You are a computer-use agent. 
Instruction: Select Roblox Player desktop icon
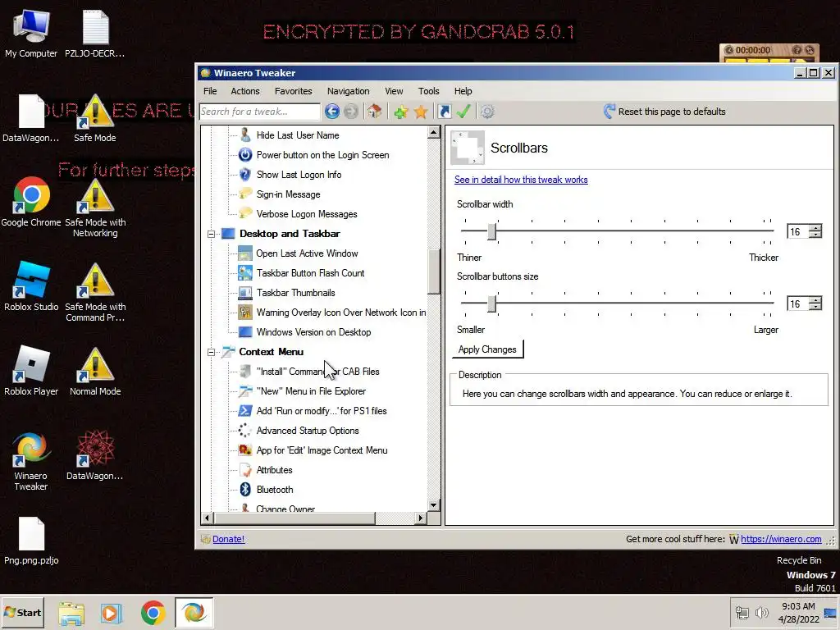[x=31, y=371]
